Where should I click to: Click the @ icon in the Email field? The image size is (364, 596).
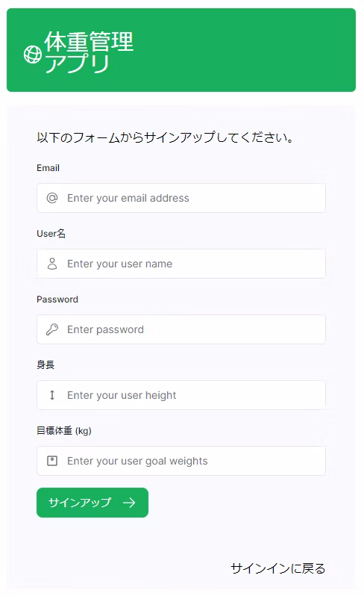52,198
